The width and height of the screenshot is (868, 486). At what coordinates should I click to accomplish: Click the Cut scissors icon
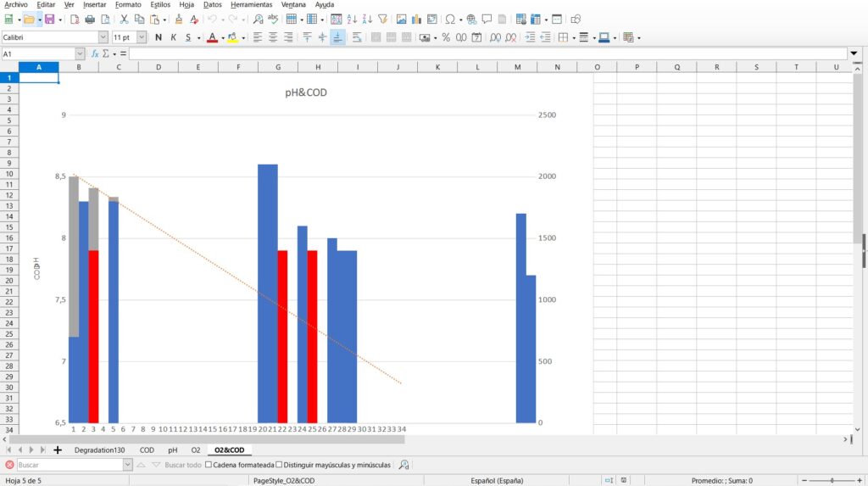tap(124, 20)
